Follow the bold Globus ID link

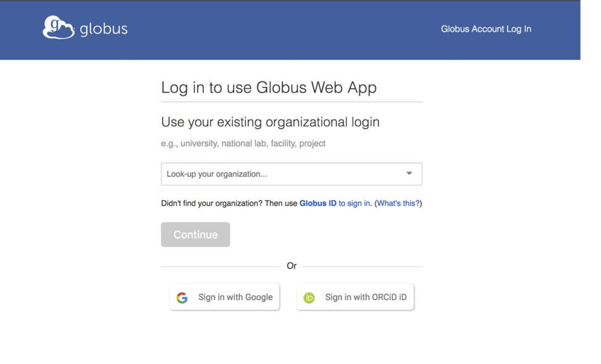click(317, 203)
